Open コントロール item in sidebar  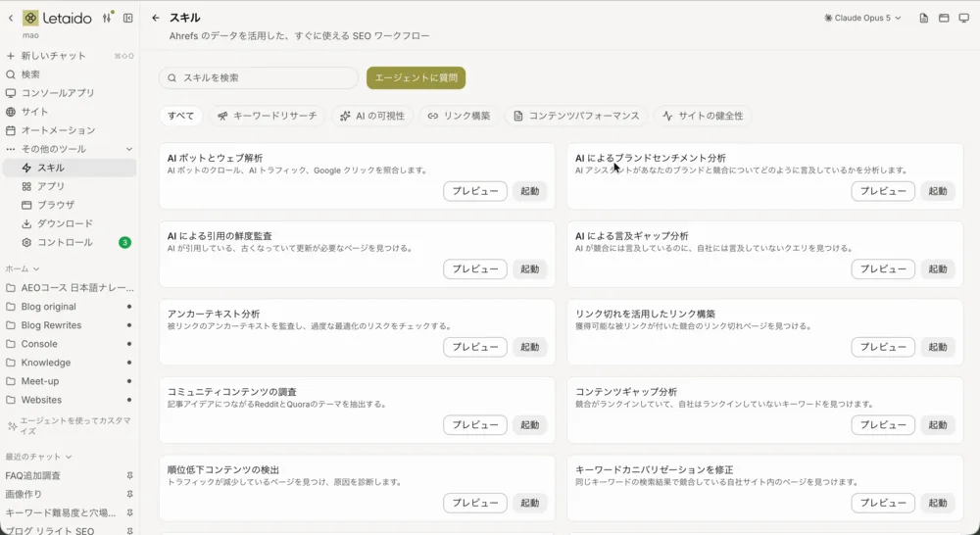click(70, 242)
